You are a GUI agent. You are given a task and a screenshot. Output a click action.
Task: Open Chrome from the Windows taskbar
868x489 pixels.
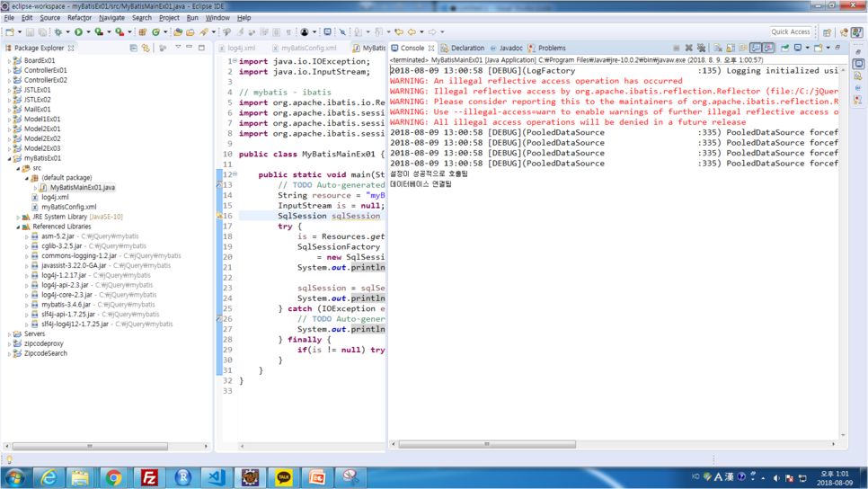click(x=113, y=477)
